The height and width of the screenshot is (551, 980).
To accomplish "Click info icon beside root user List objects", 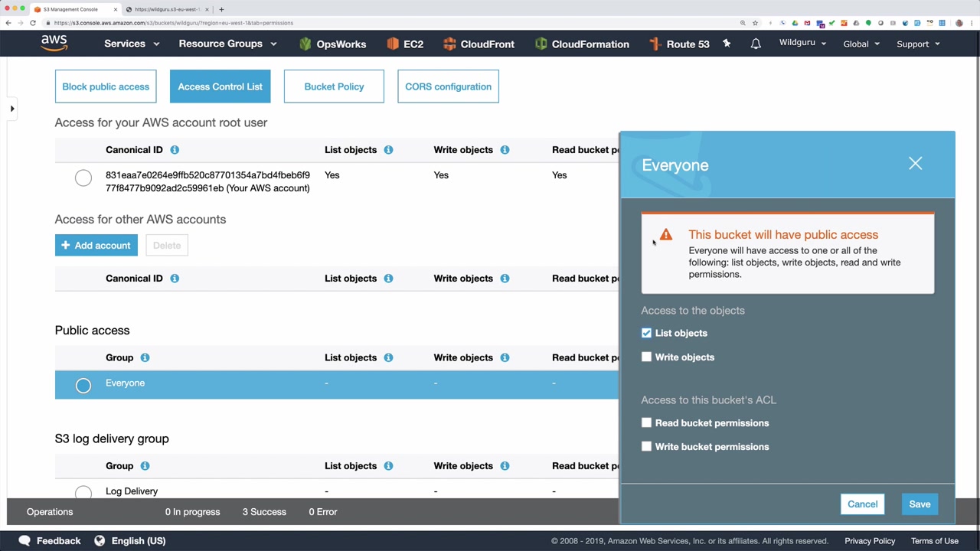I will coord(388,150).
